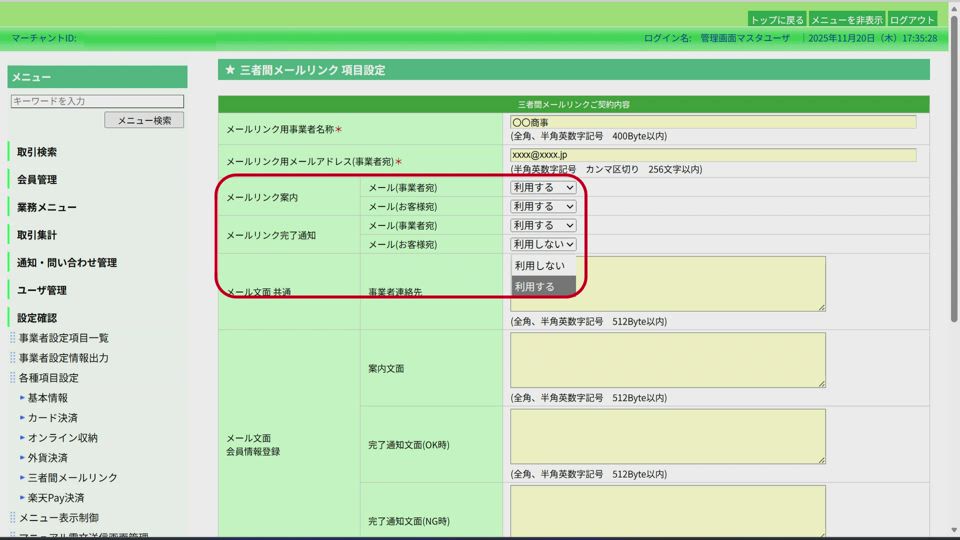Open the メールリンク案内 メール(事業者宛) dropdown
Image resolution: width=960 pixels, height=540 pixels.
point(543,187)
